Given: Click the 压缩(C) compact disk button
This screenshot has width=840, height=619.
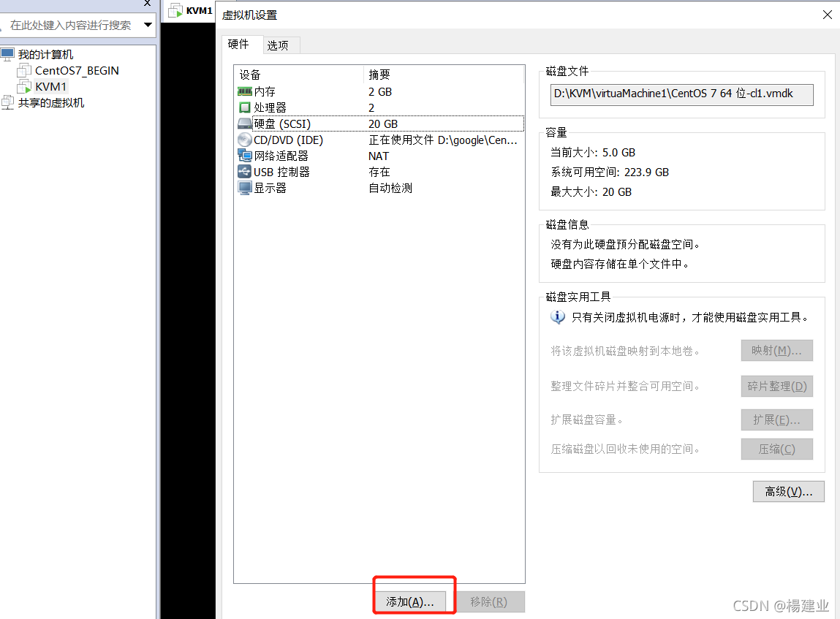Looking at the screenshot, I should pyautogui.click(x=776, y=449).
